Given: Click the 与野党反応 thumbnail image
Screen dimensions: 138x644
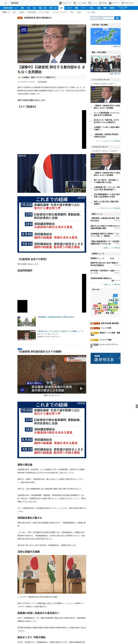Looking at the screenshot, I should [x=27, y=321].
